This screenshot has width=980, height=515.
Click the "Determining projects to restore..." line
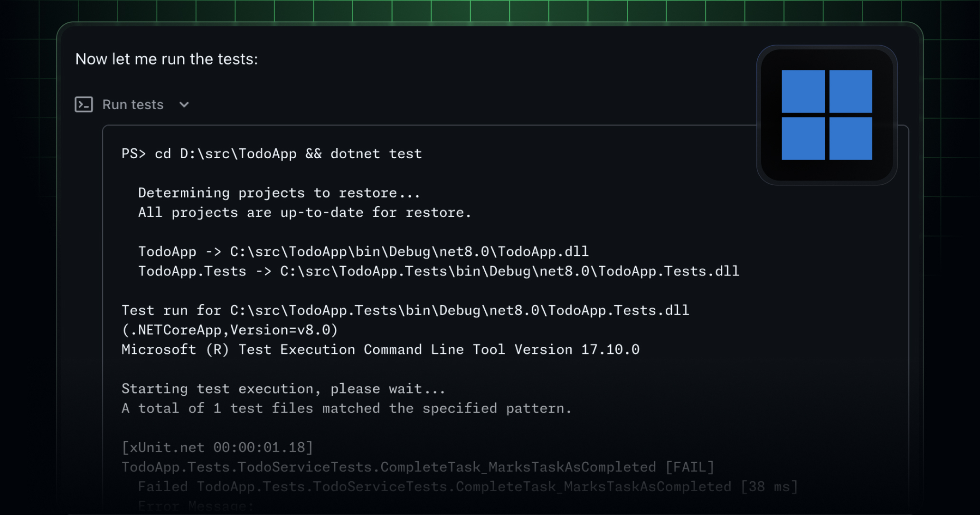pyautogui.click(x=279, y=193)
